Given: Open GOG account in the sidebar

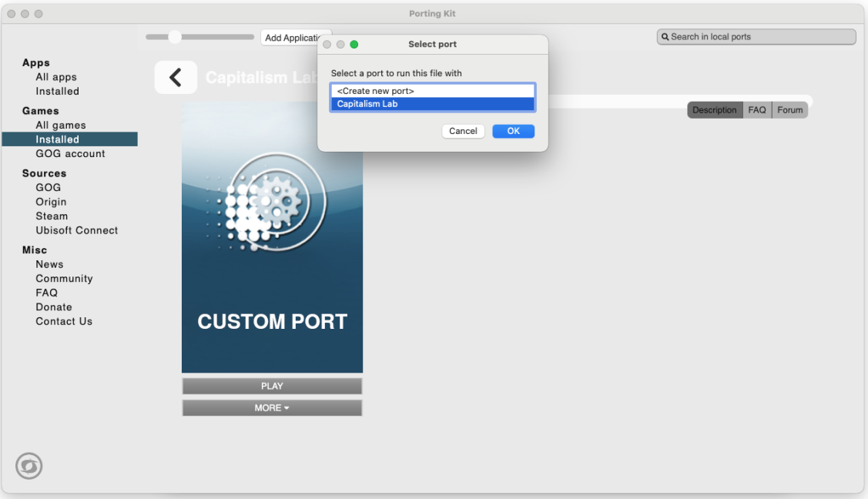Looking at the screenshot, I should coord(70,154).
